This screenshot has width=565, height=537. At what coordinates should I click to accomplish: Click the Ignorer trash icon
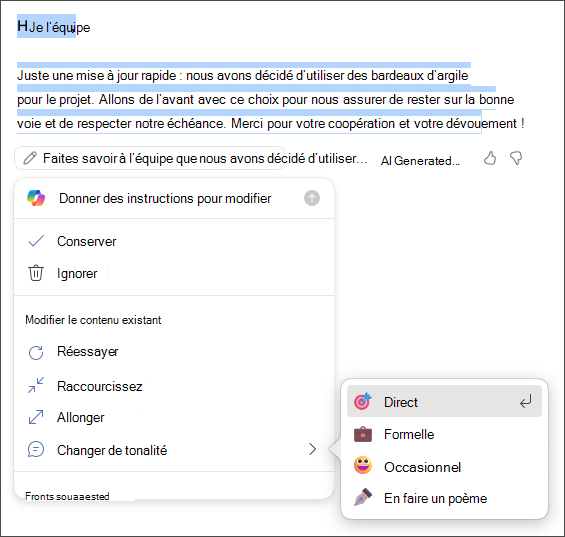36,273
